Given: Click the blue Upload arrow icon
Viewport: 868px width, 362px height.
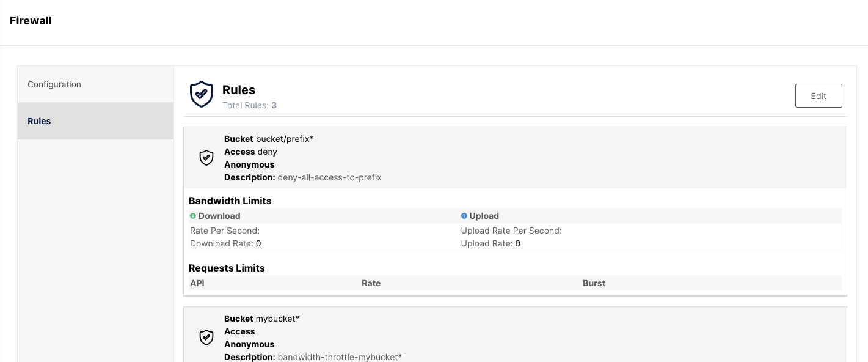Looking at the screenshot, I should click(x=464, y=216).
